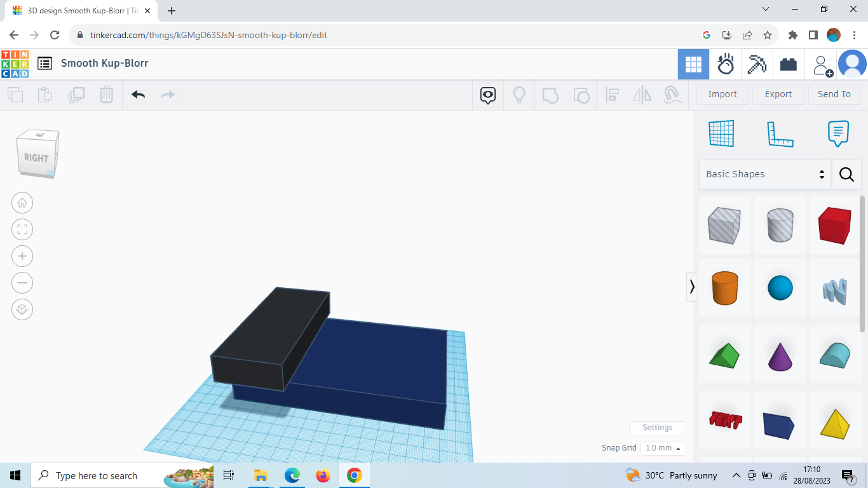Click the Ungroup icon
Viewport: 868px width, 488px height.
pos(581,94)
